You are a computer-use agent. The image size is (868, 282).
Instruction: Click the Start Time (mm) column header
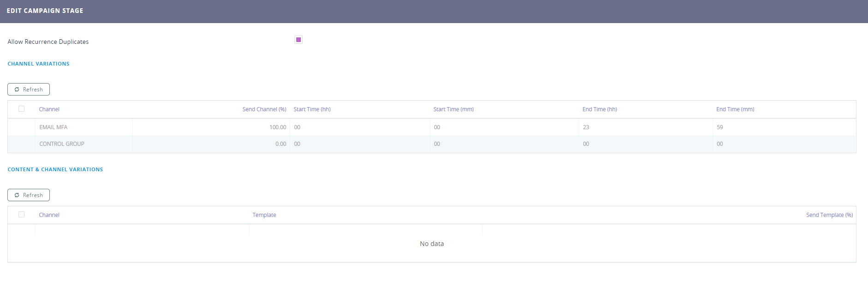453,109
